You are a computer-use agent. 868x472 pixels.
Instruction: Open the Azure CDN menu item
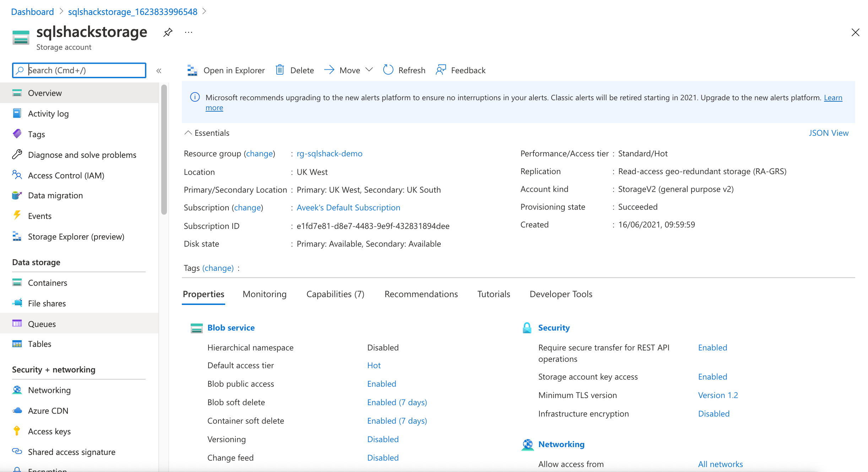(48, 411)
